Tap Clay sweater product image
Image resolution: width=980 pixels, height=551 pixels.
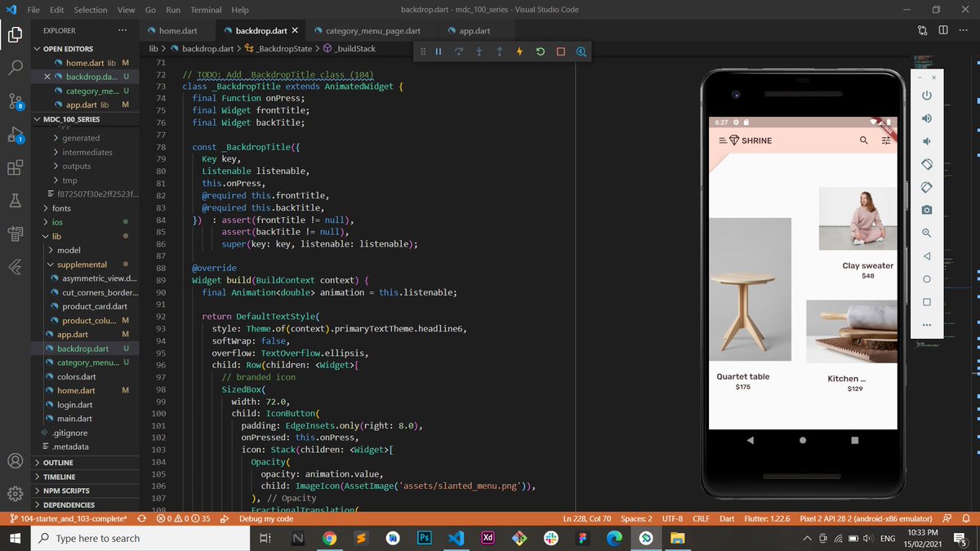click(x=857, y=219)
